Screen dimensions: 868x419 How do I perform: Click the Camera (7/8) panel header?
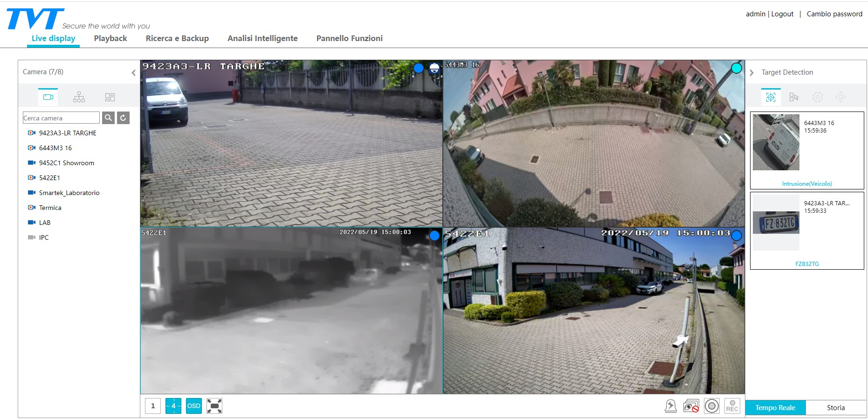(43, 72)
